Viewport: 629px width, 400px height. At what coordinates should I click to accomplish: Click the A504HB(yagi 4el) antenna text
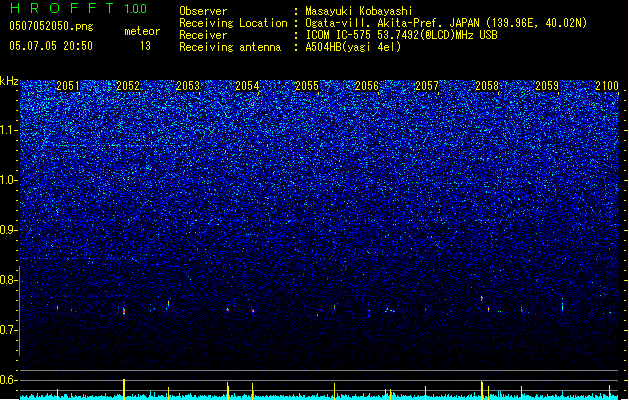(x=353, y=47)
